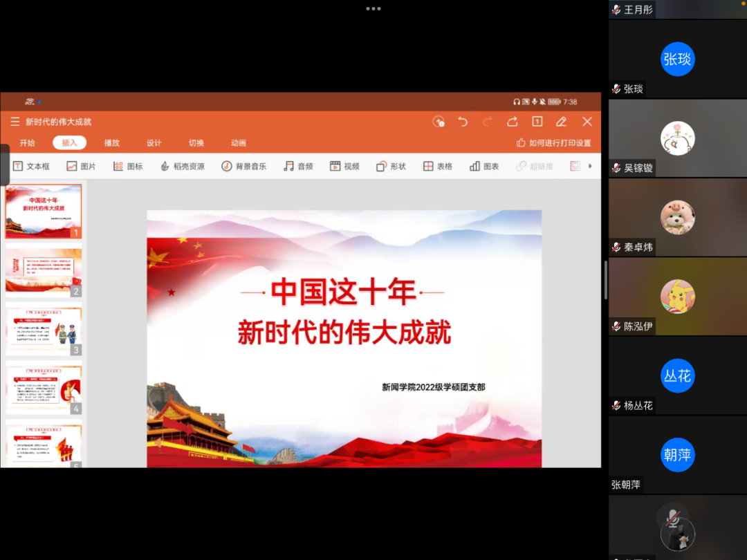Click the page view icon numbered 1

[537, 122]
